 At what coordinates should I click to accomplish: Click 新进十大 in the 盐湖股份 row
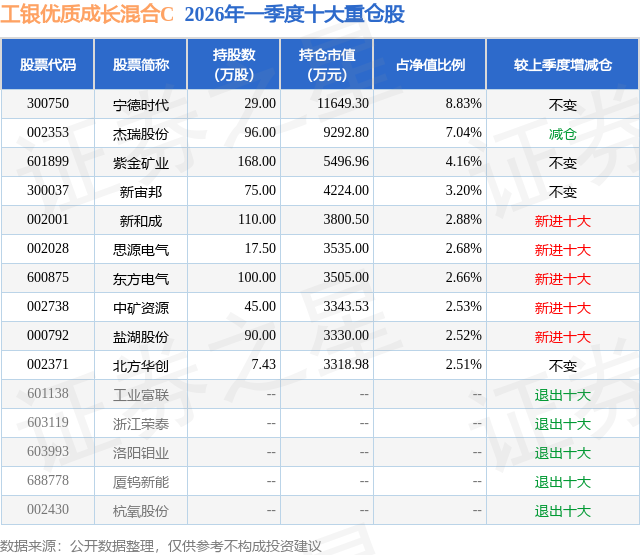[563, 337]
